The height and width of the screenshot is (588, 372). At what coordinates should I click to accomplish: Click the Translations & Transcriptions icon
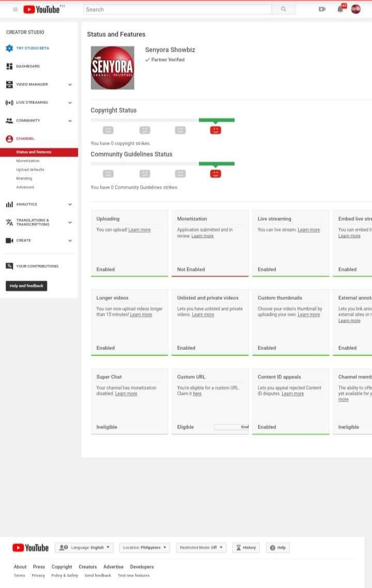9,222
